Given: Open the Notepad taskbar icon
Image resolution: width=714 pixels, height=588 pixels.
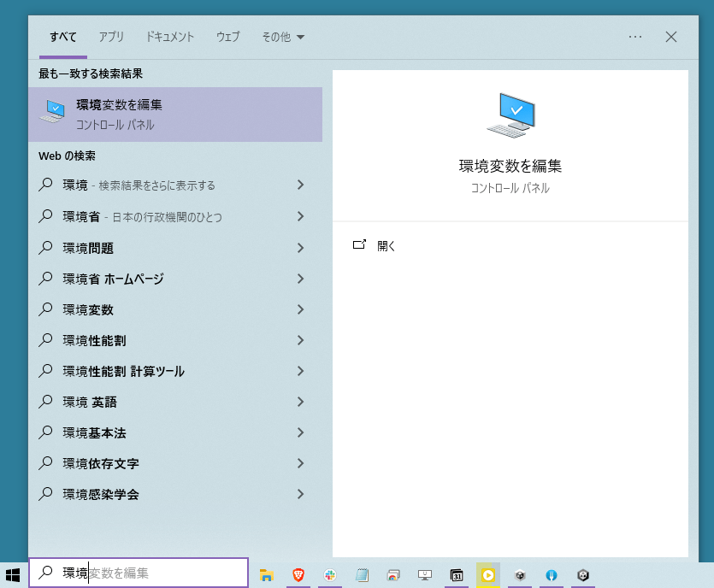Looking at the screenshot, I should click(x=362, y=575).
